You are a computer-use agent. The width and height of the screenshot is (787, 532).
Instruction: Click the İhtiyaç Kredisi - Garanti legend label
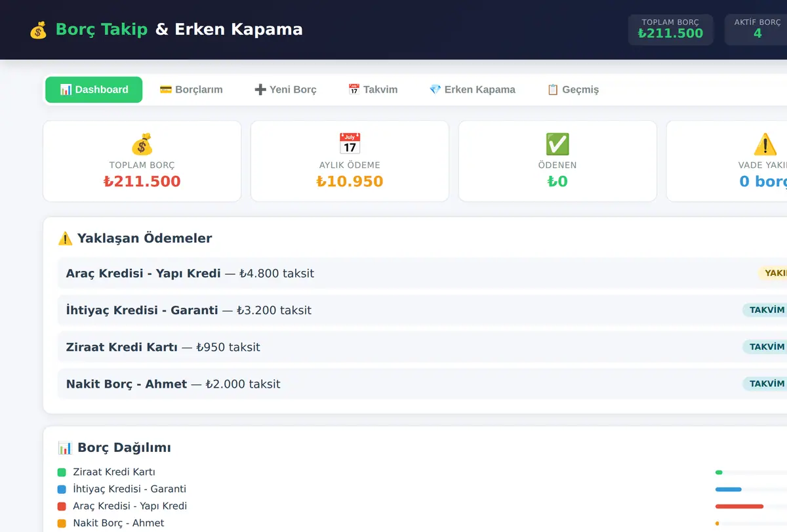[x=129, y=489]
